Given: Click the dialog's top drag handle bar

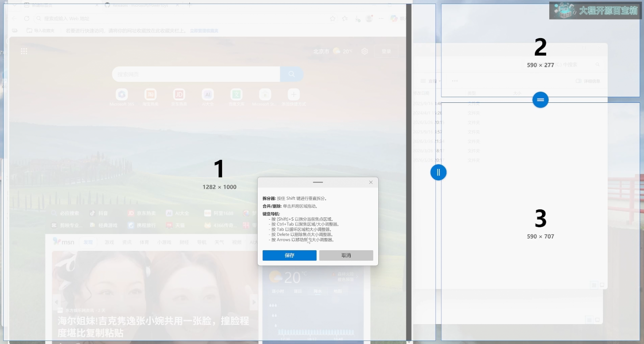Looking at the screenshot, I should (x=318, y=182).
